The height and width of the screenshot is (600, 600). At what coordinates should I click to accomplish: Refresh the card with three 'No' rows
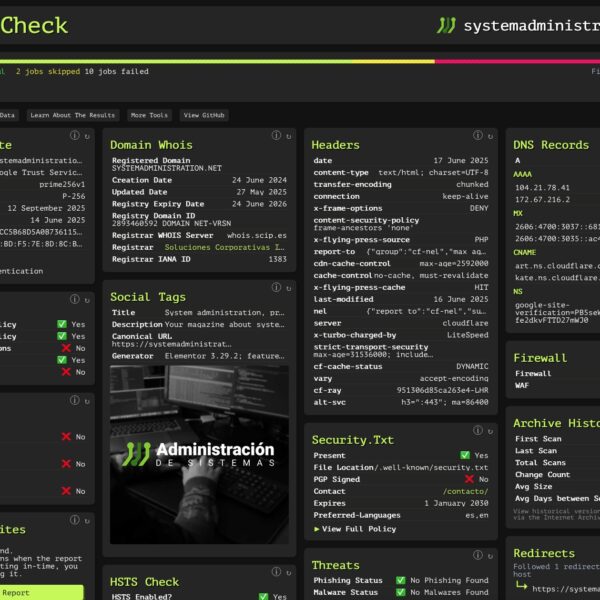[87, 401]
